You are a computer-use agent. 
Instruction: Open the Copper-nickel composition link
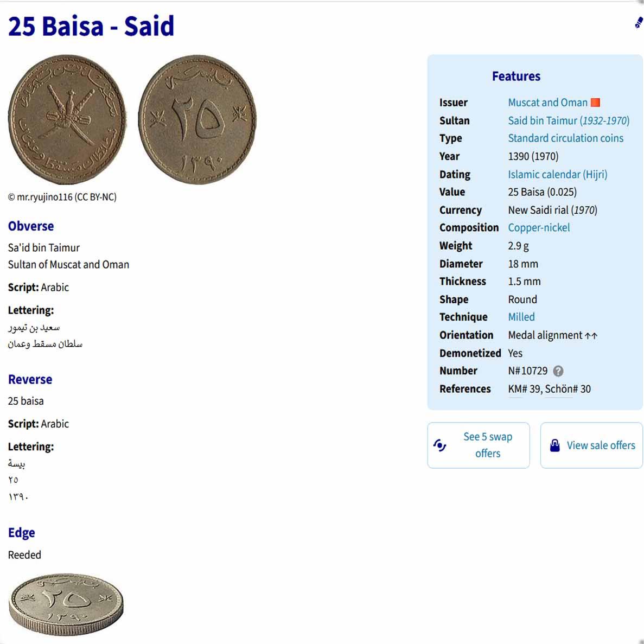(539, 227)
